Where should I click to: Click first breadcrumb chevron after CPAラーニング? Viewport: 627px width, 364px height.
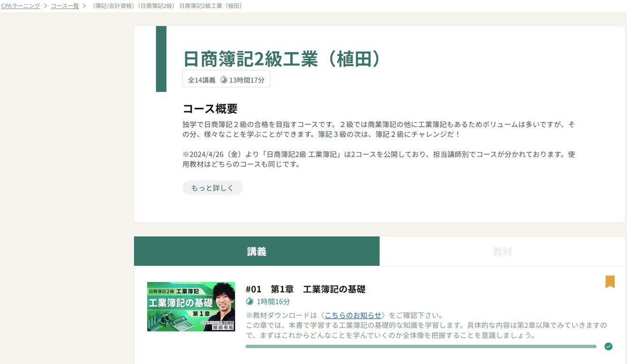click(46, 6)
